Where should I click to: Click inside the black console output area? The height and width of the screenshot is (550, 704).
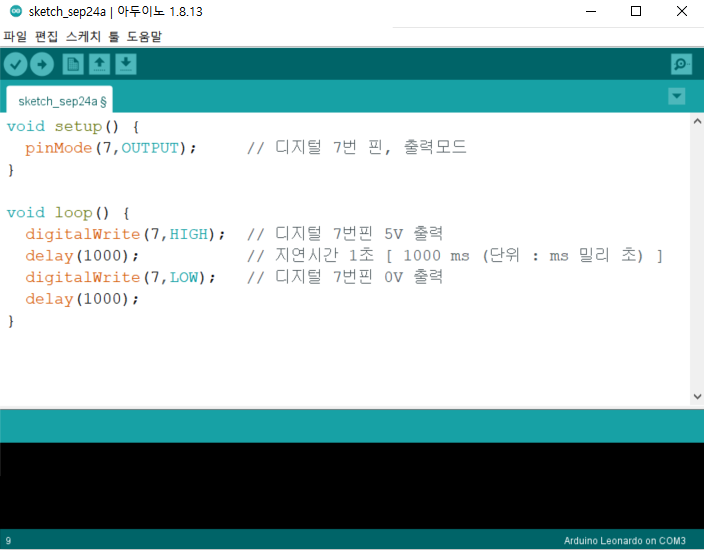352,485
